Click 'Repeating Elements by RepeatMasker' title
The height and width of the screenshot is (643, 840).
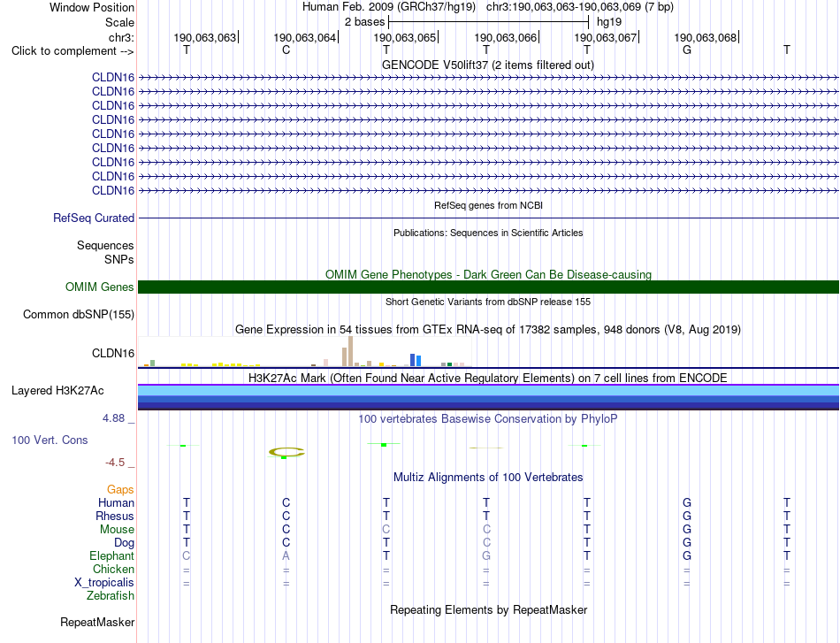click(488, 609)
